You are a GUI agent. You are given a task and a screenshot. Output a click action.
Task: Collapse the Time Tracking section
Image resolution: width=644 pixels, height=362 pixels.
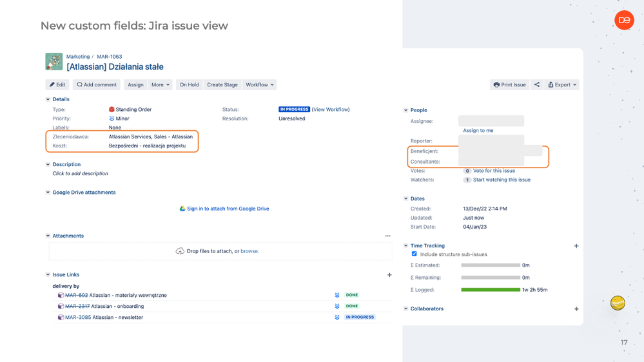(x=405, y=246)
